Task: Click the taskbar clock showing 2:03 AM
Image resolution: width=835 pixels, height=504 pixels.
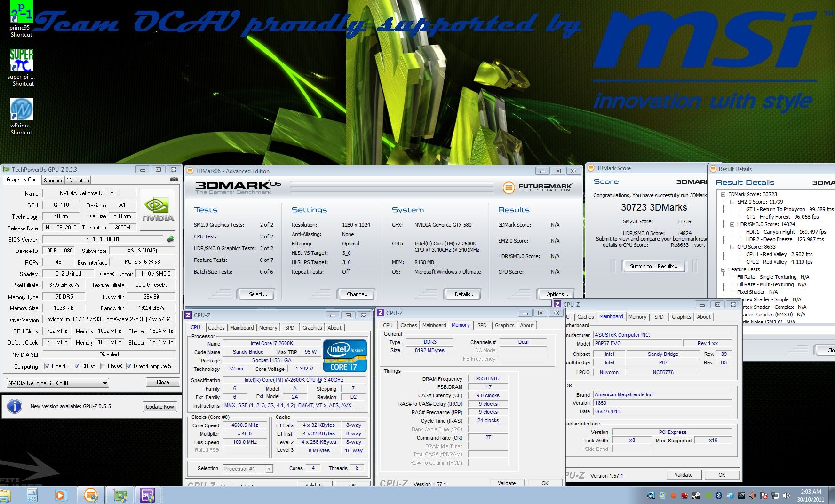Action: point(810,496)
